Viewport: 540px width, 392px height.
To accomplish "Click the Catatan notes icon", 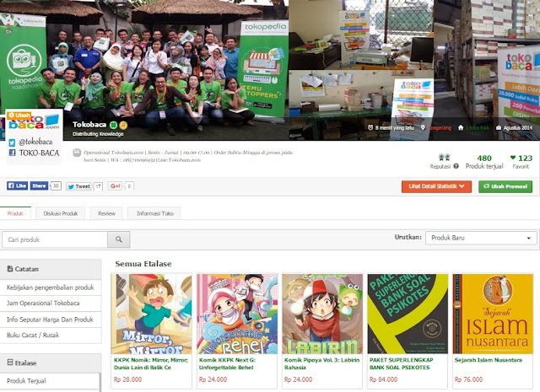I will [10, 269].
